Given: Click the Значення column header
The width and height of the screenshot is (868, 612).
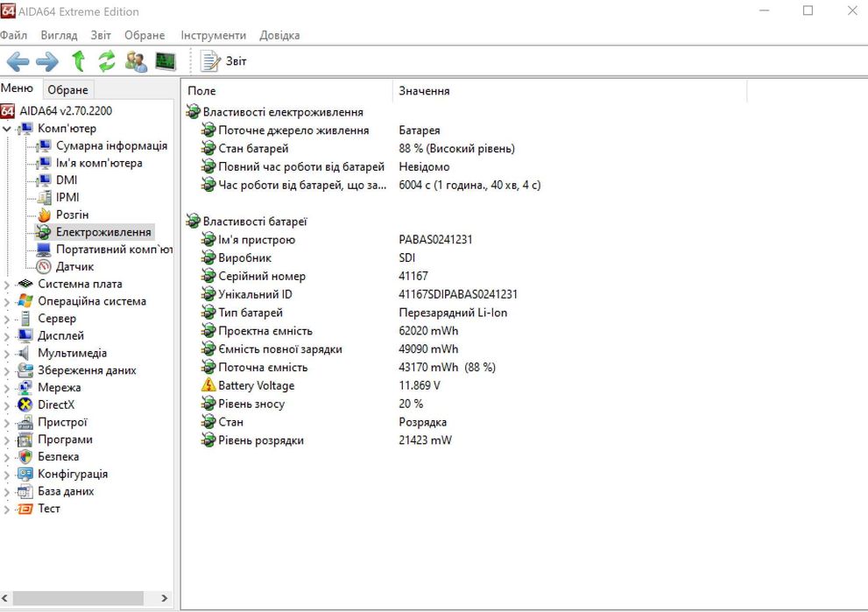Looking at the screenshot, I should (569, 91).
